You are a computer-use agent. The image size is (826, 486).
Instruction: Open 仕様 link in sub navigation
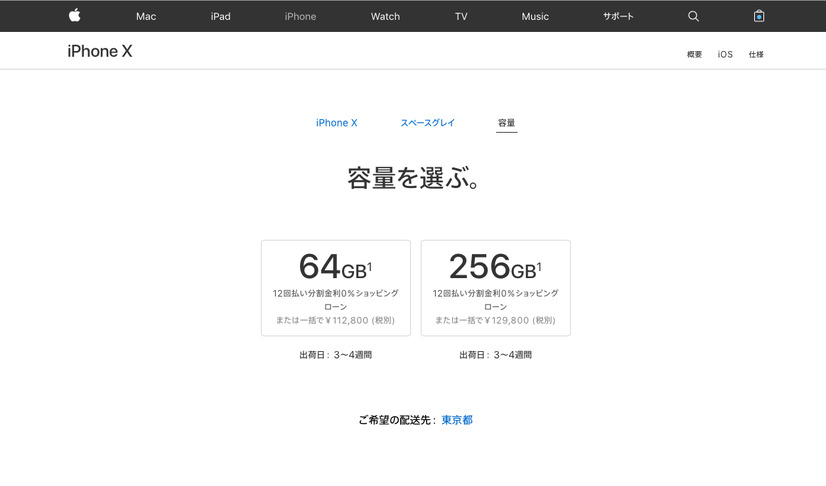click(x=756, y=54)
